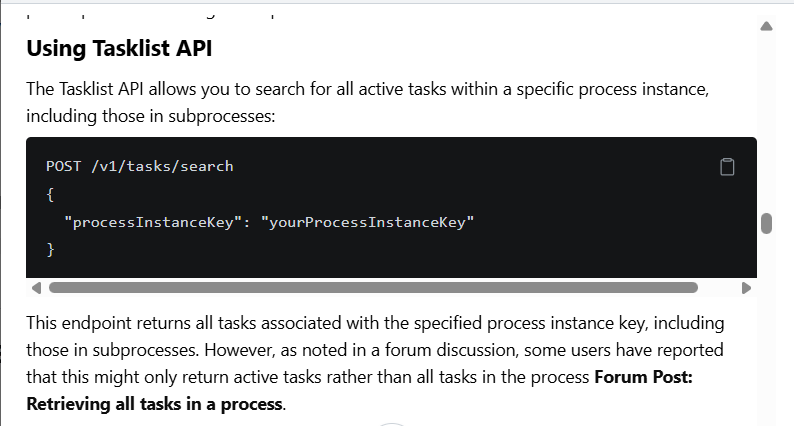Screen dimensions: 794x426
Task: Click the code block's left scroll arrow
Action: click(36, 288)
